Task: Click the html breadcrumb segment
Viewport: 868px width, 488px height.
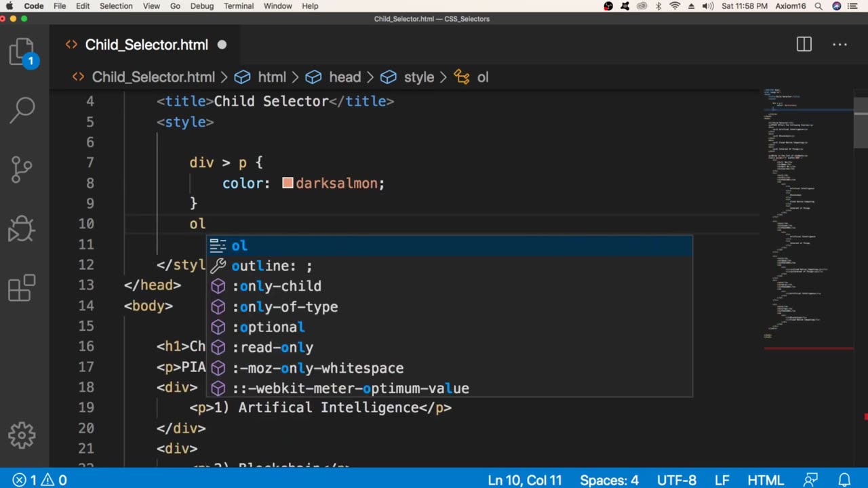Action: 272,77
